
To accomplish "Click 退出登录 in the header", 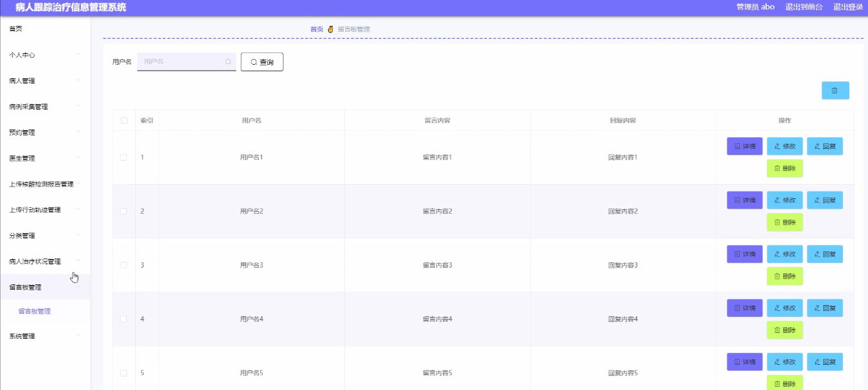I will [x=848, y=7].
